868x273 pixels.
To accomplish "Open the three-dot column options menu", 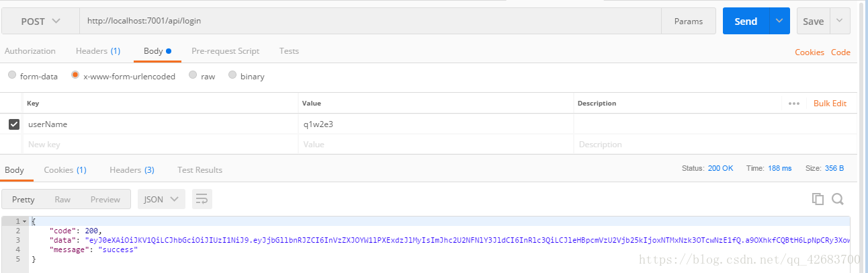I will point(794,104).
